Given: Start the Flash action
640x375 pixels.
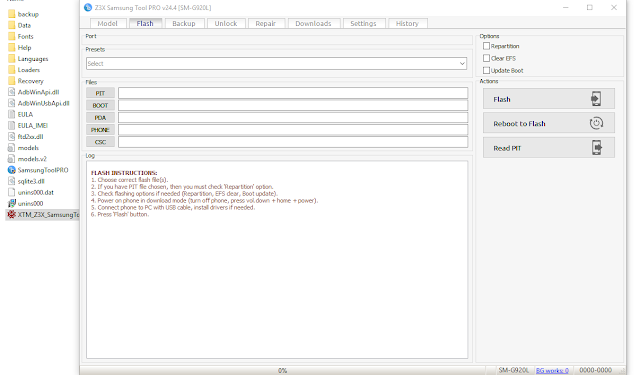Looking at the screenshot, I should tap(549, 99).
